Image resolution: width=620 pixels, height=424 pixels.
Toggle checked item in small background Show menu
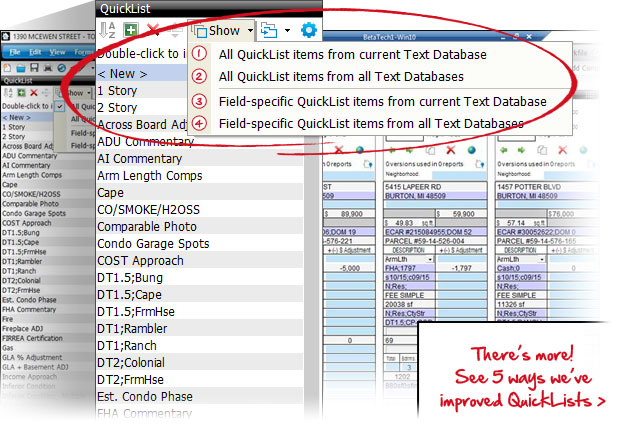(60, 106)
